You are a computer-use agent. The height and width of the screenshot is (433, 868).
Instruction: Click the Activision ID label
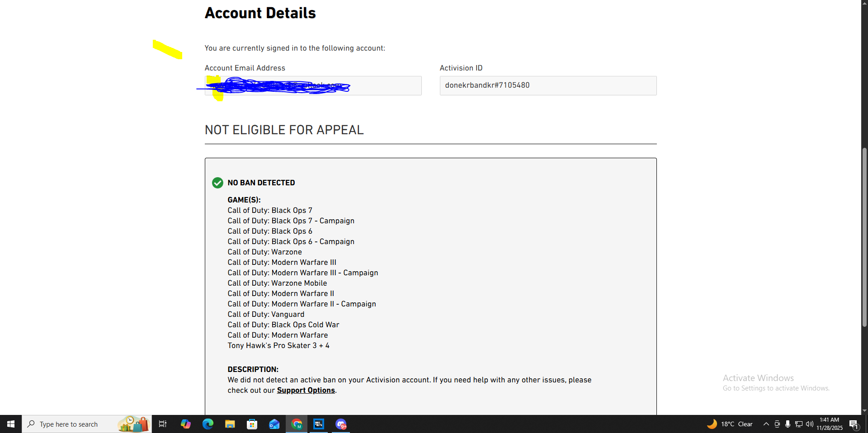coord(461,68)
